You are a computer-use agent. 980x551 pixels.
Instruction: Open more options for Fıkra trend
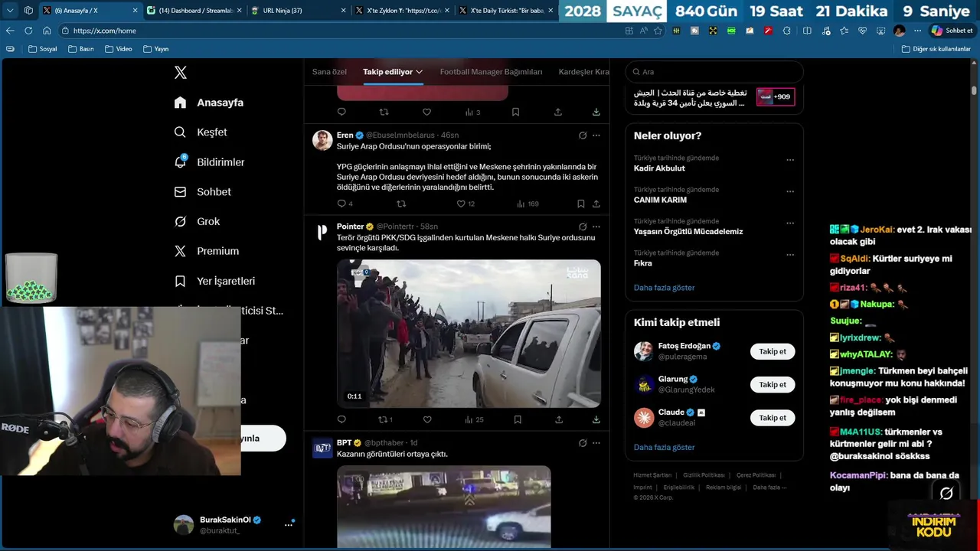coord(790,255)
